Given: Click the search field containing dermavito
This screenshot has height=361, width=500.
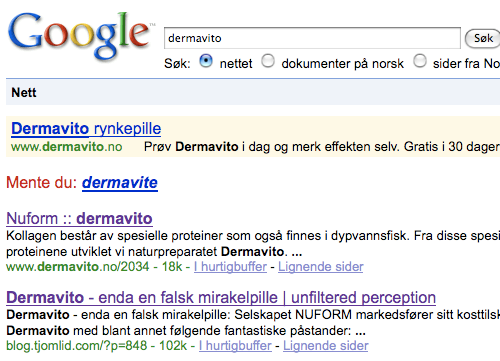Looking at the screenshot, I should click(312, 38).
